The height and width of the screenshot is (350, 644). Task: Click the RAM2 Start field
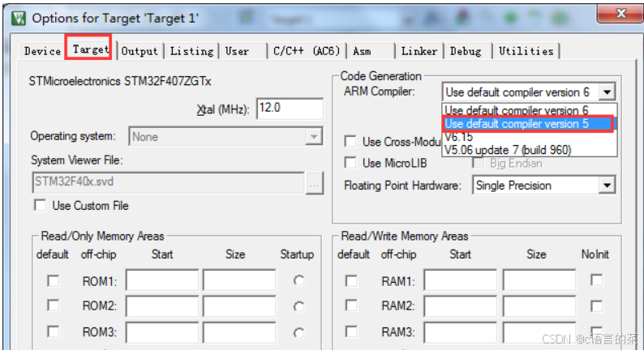coord(461,306)
